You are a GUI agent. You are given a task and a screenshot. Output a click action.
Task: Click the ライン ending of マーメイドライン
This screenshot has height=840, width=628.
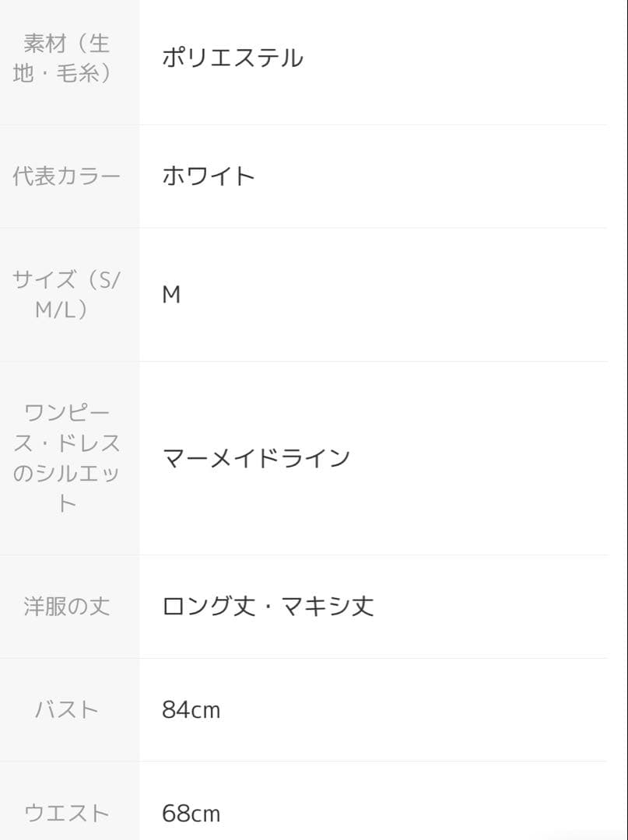[x=315, y=458]
